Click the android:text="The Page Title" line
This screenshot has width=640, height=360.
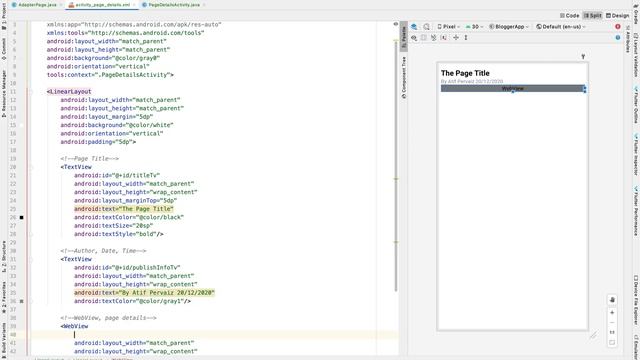coord(124,209)
